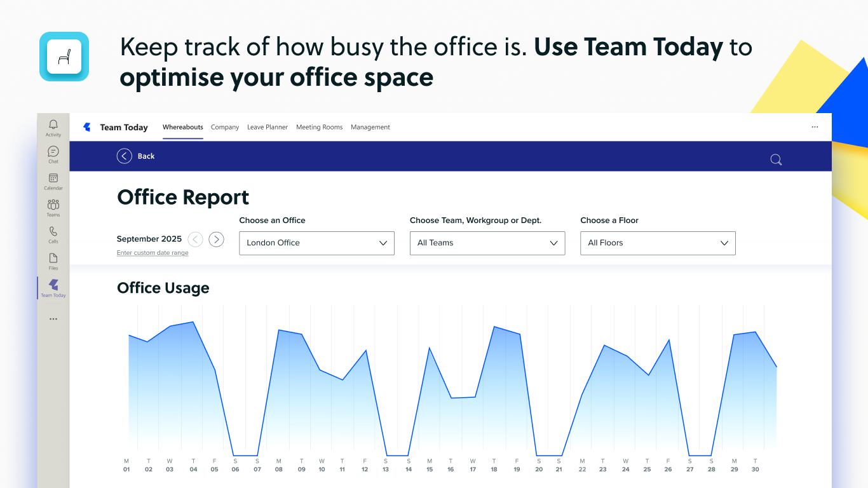Open the Meeting Rooms tab
The image size is (868, 488).
(x=320, y=127)
